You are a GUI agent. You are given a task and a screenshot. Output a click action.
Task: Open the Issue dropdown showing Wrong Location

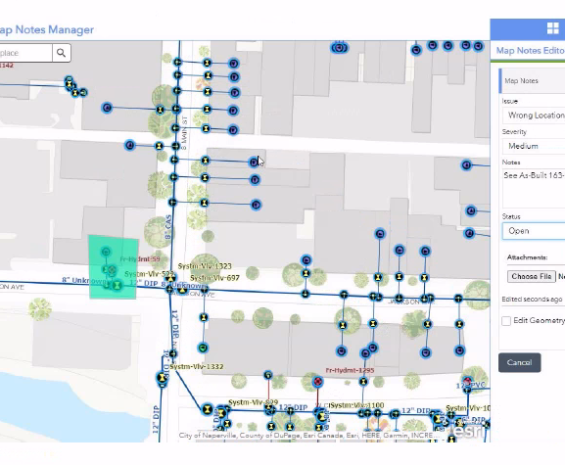(534, 115)
